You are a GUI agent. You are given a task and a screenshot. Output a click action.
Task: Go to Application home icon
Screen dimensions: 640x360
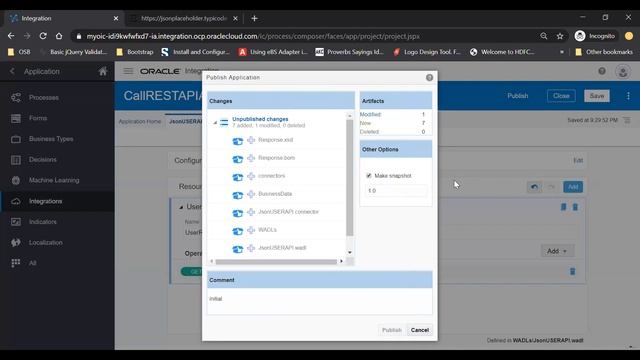103,71
